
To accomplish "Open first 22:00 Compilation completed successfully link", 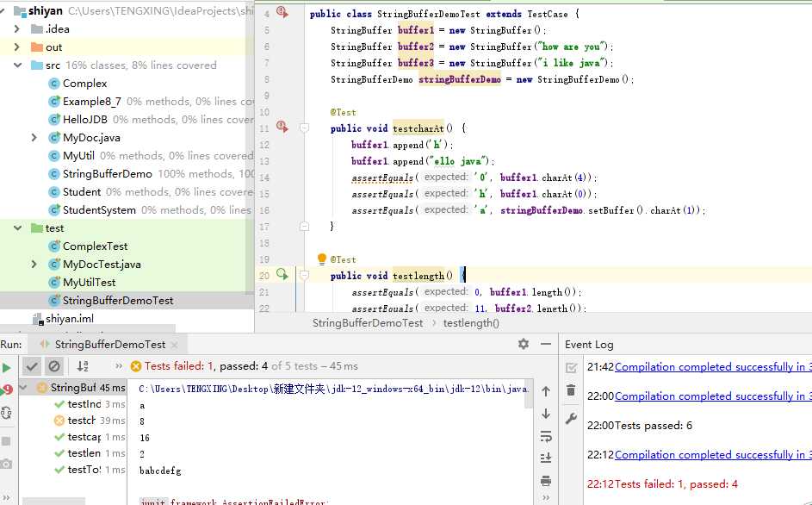I will 713,396.
